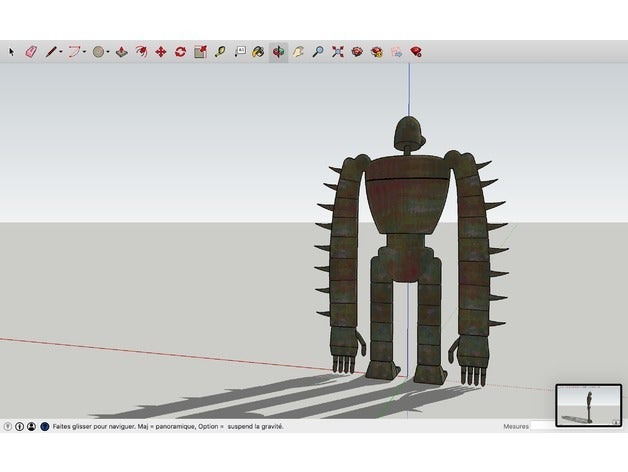Toggle the active Orbit tool button
This screenshot has width=628, height=472.
(x=278, y=51)
